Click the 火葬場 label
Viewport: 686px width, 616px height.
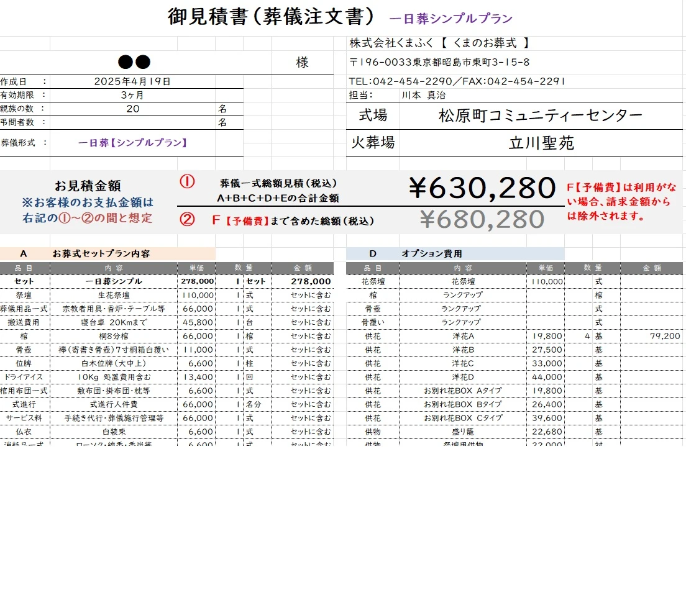373,143
